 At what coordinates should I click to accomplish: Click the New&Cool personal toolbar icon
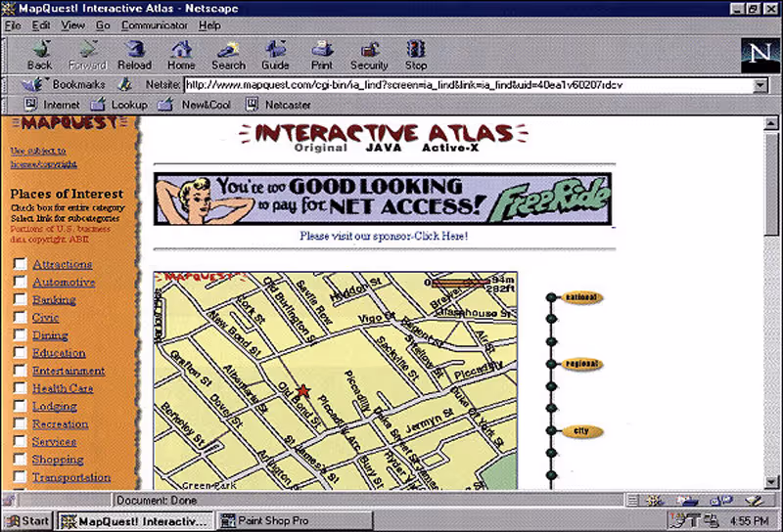[x=164, y=105]
